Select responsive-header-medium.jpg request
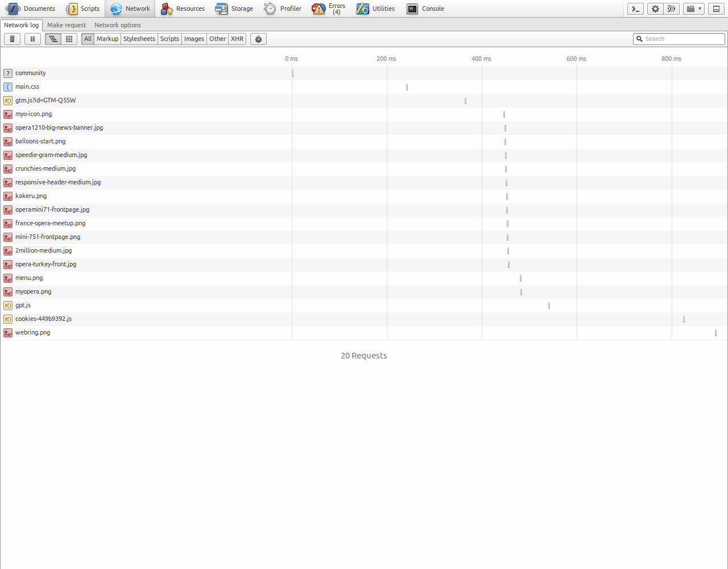 coord(364,182)
